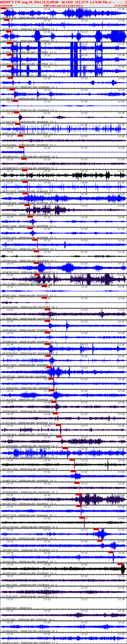Select the PB B013 EHZ station label

(x=28, y=226)
